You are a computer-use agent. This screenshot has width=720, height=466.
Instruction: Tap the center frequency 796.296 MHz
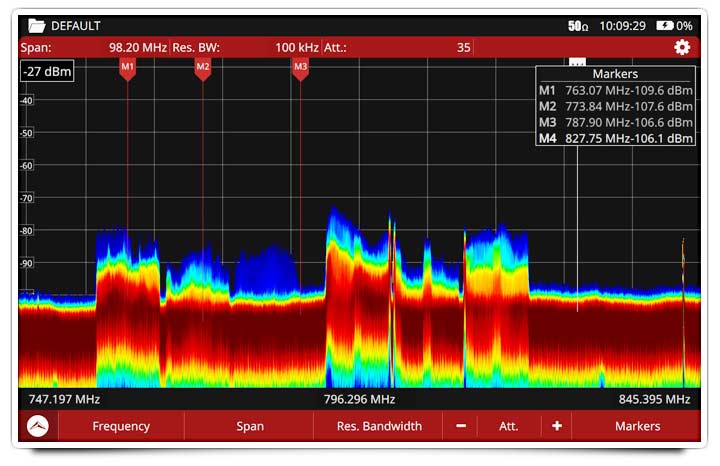360,399
